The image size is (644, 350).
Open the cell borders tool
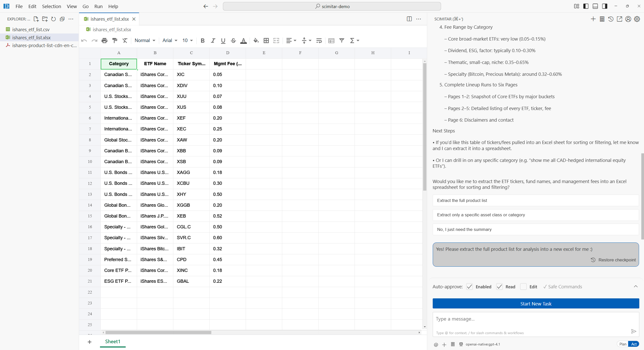point(266,41)
